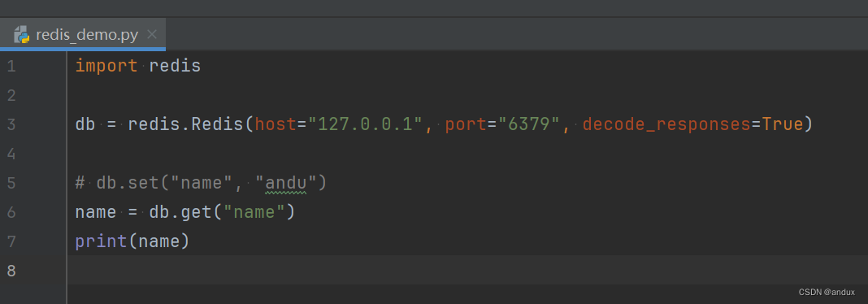Click the "127.0.0.1" string
The height and width of the screenshot is (304, 868).
click(366, 124)
